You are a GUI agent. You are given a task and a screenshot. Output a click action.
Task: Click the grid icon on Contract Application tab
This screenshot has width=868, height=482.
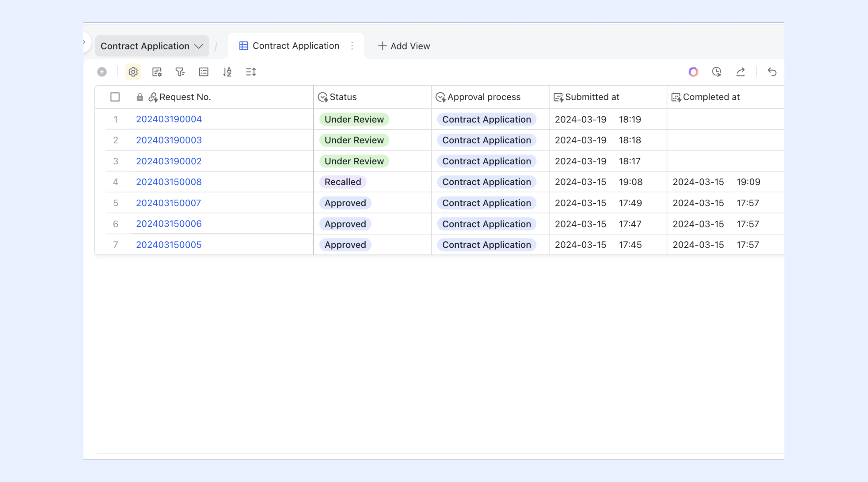pyautogui.click(x=244, y=46)
